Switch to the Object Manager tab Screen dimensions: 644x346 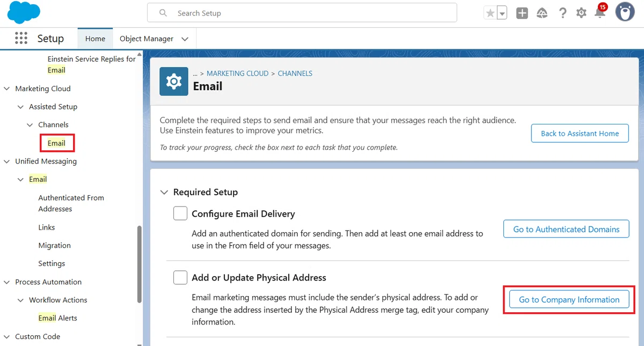[x=147, y=39]
